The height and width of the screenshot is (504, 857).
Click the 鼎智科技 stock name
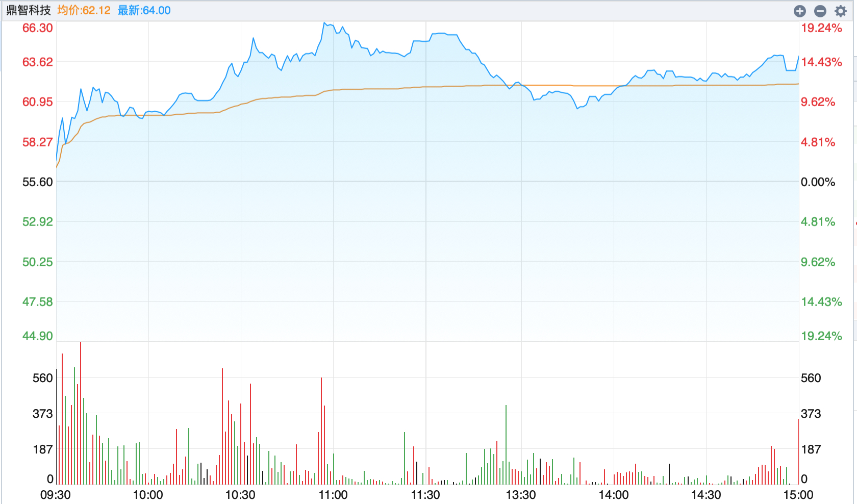29,10
